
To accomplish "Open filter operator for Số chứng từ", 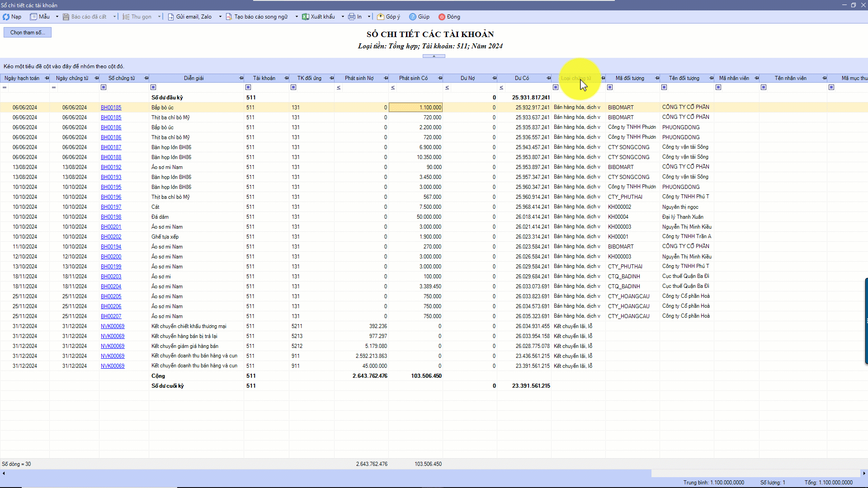I will 104,87.
